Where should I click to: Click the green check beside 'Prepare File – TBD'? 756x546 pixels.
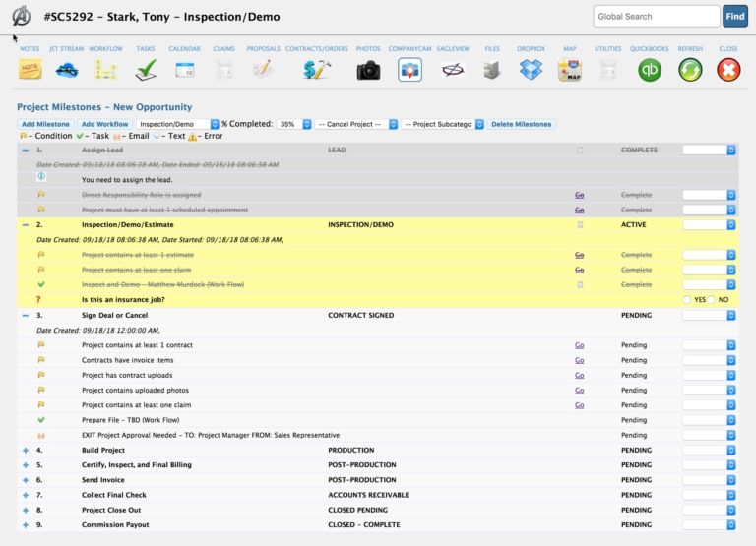[x=41, y=420]
